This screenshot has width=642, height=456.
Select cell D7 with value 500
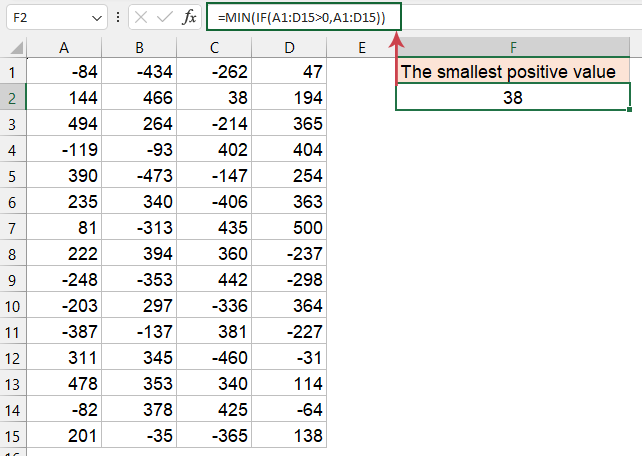point(289,202)
